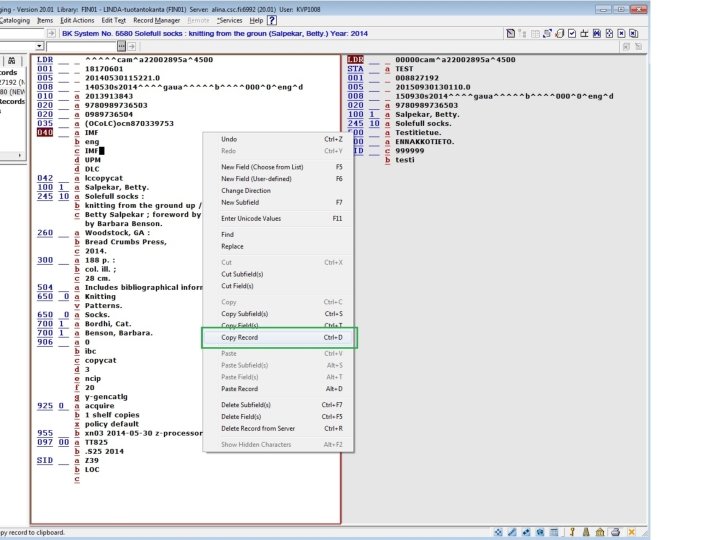Image resolution: width=720 pixels, height=540 pixels.
Task: Click status bar pencil cataloging icon
Action: (512, 532)
